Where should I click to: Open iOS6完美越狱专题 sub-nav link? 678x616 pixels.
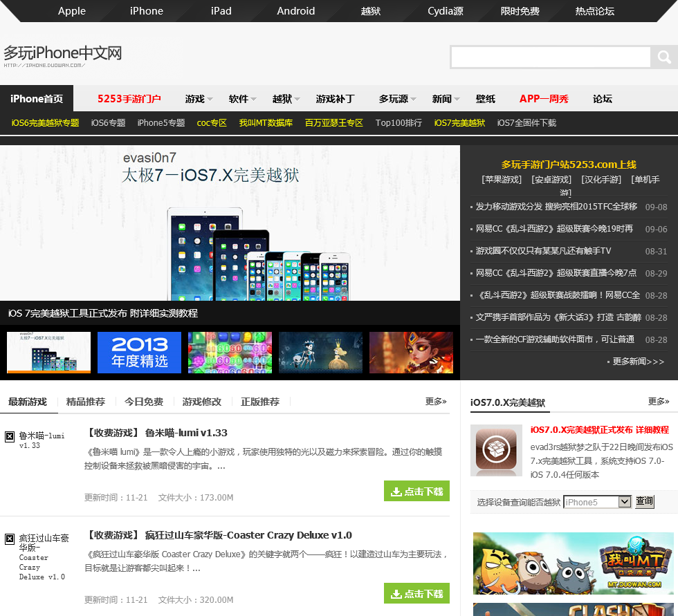point(45,122)
